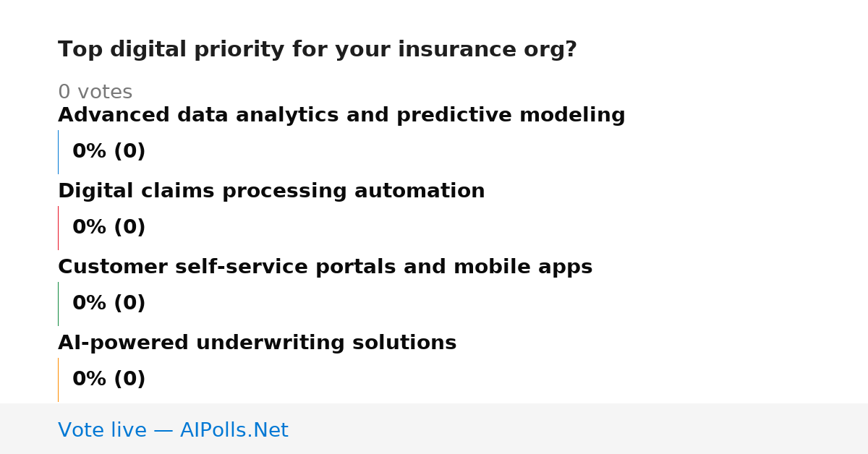This screenshot has width=868, height=454.
Task: Choose 'Customer self-service portals and mobile apps'
Action: [x=325, y=267]
